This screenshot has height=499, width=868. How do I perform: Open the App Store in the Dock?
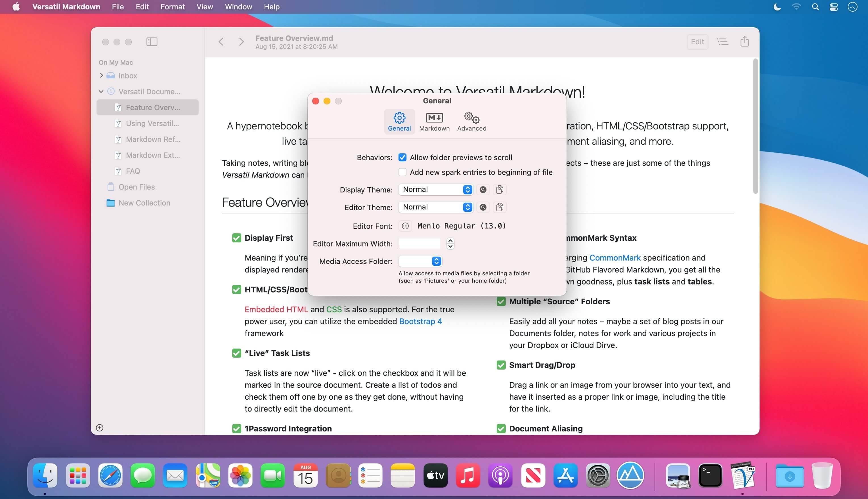565,475
